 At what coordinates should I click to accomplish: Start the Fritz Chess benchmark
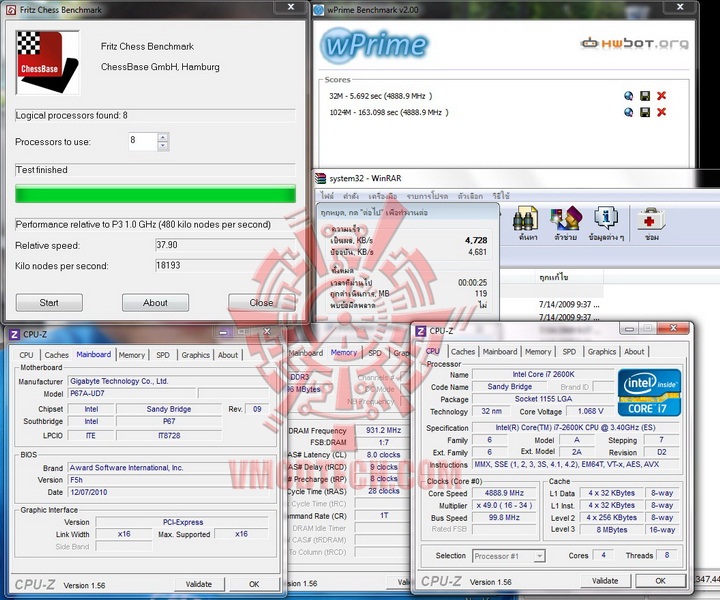[x=49, y=303]
